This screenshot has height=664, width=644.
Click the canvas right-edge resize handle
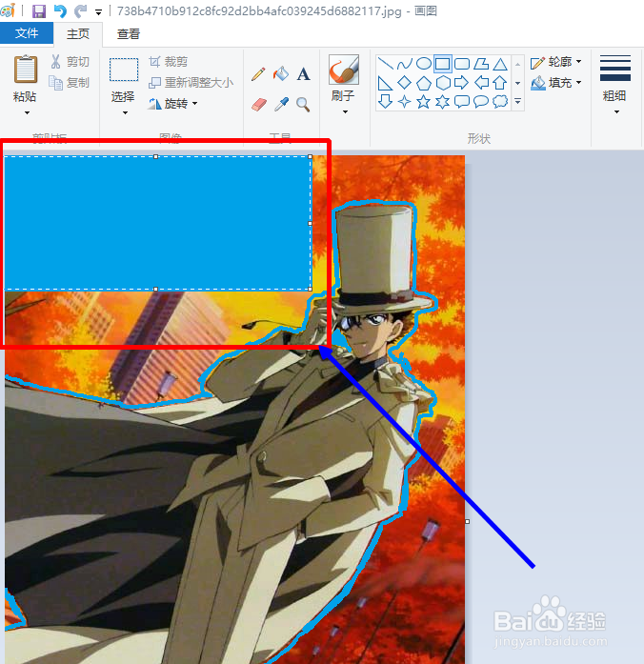pyautogui.click(x=467, y=522)
